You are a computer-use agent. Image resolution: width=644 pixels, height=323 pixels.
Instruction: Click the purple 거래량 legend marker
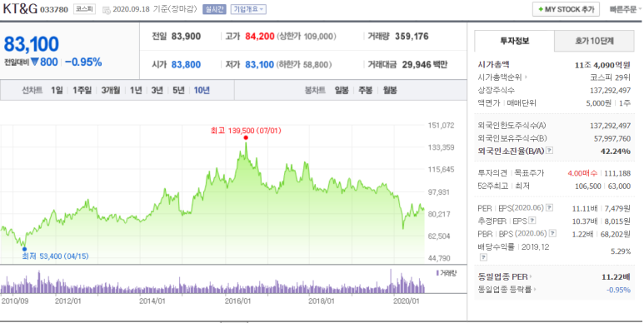tap(437, 273)
